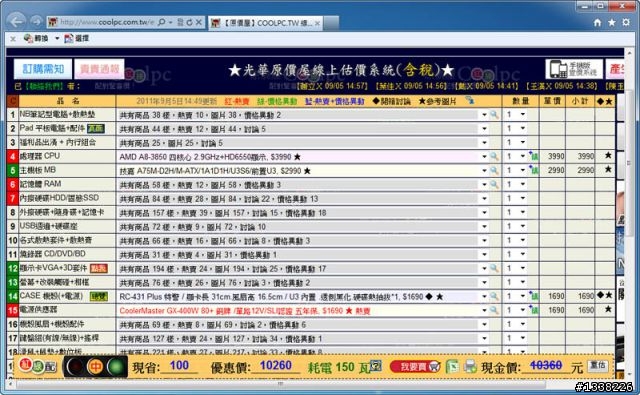Click the 我要買 buy button
Viewport: 640px width, 395px height.
[415, 366]
